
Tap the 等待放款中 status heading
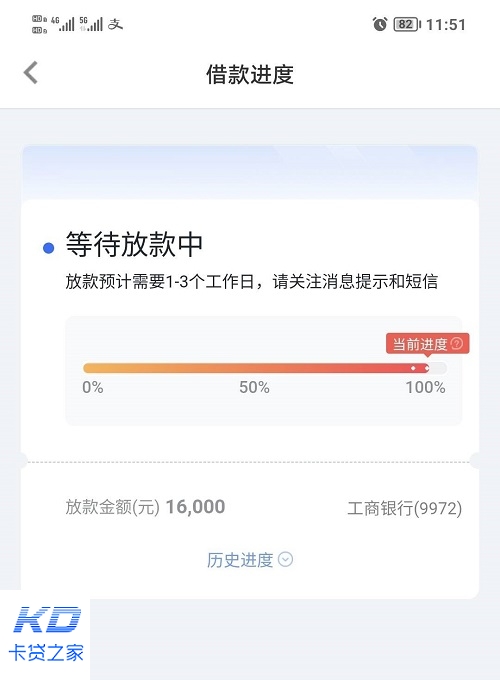134,244
